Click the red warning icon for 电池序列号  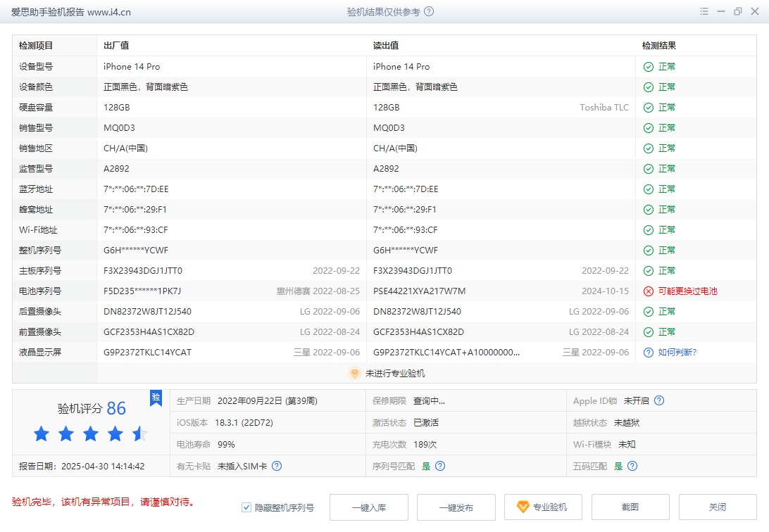(x=649, y=291)
